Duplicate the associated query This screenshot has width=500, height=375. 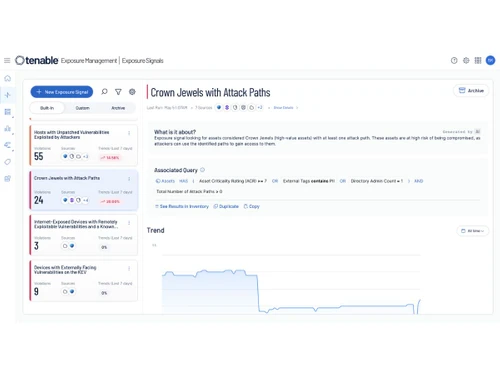(x=226, y=206)
